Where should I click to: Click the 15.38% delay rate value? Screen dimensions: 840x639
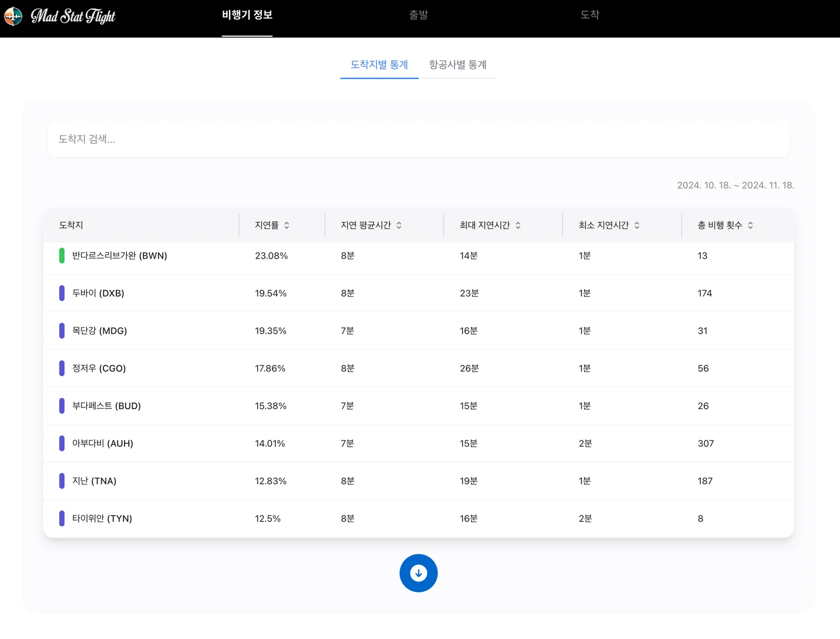(271, 406)
